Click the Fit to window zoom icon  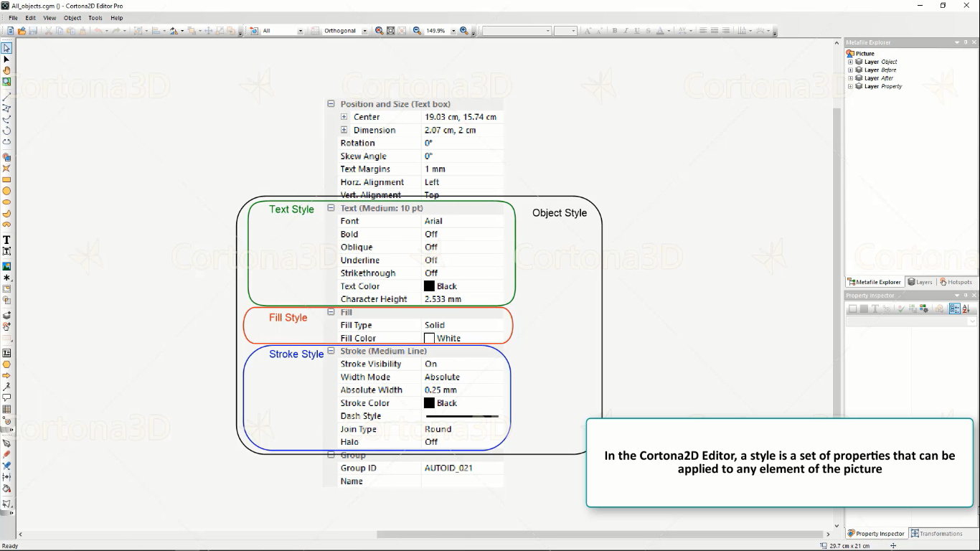click(390, 31)
